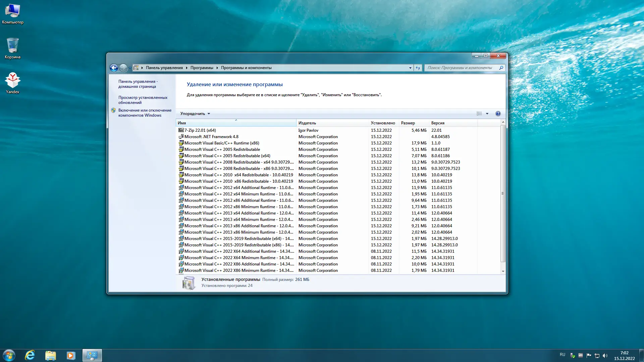Click the Refresh icon in address bar

pos(418,68)
